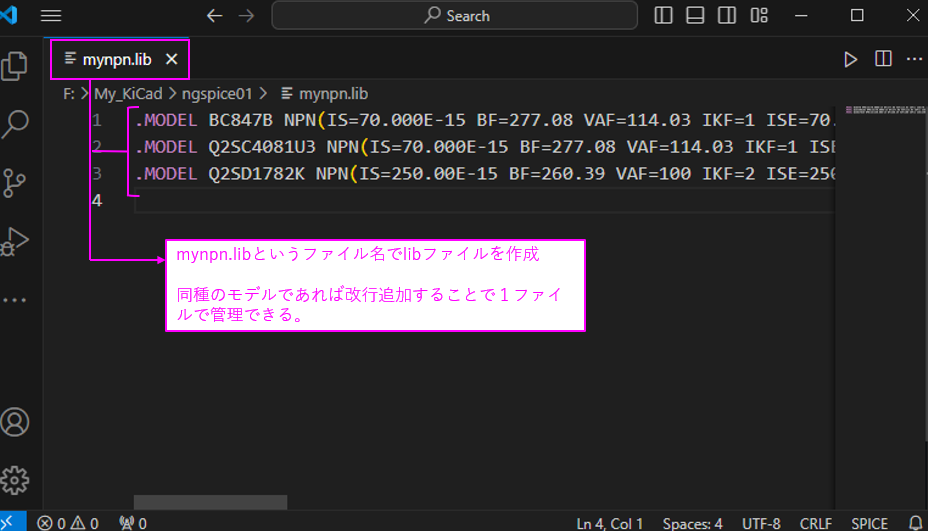Close the mynpn.lib tab
Screen dimensions: 928x531
coord(172,59)
